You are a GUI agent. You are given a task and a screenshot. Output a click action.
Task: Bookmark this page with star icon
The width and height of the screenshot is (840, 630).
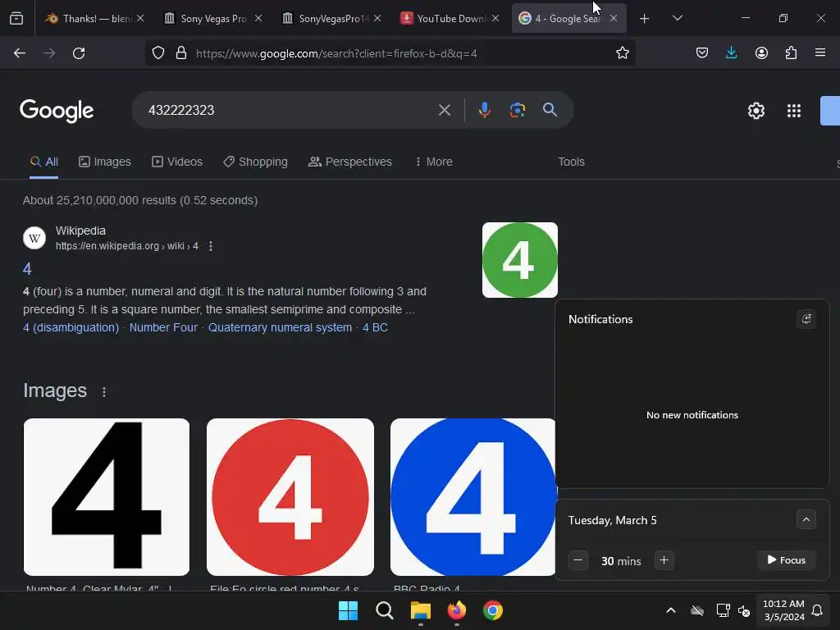622,53
